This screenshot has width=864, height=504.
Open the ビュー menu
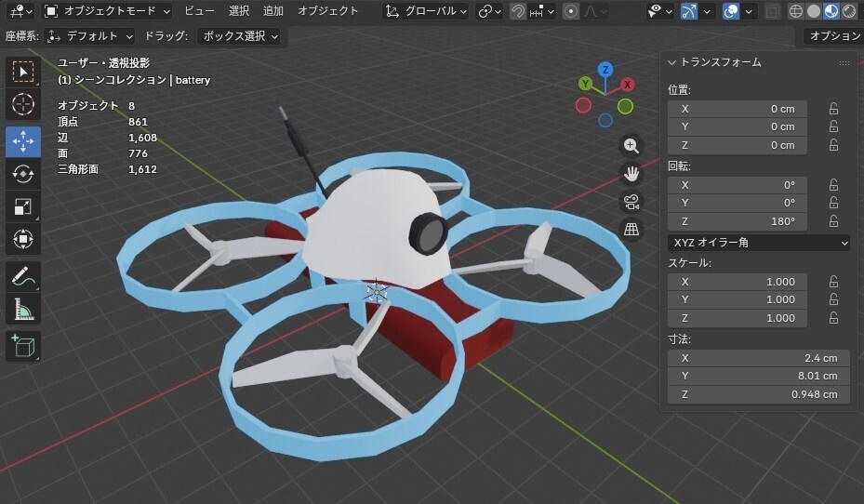pyautogui.click(x=199, y=11)
